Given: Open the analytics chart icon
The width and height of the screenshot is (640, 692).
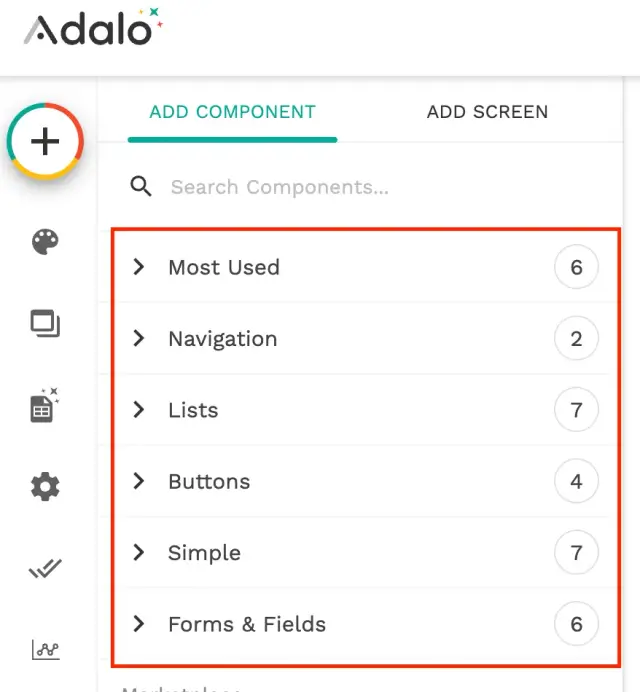Looking at the screenshot, I should (45, 650).
